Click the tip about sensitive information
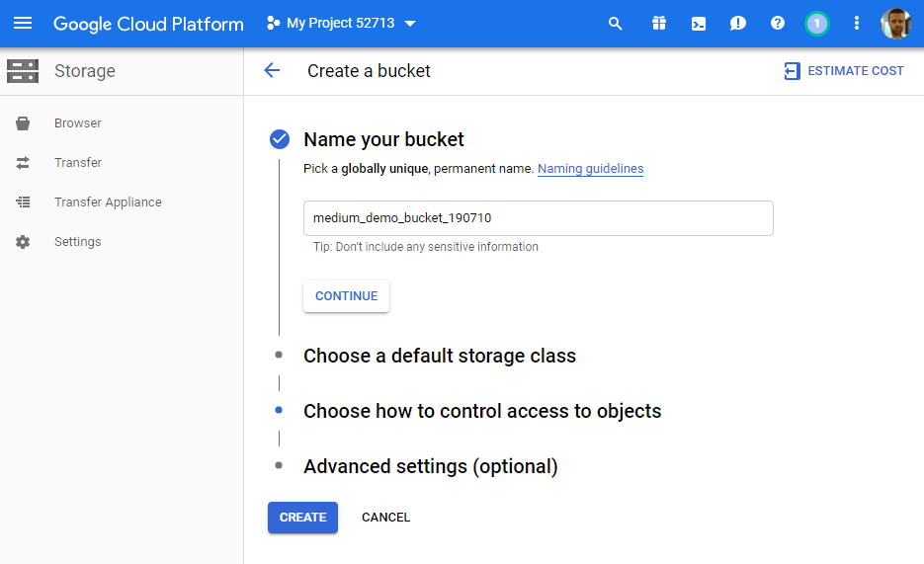Viewport: 924px width, 564px height. pyautogui.click(x=426, y=247)
